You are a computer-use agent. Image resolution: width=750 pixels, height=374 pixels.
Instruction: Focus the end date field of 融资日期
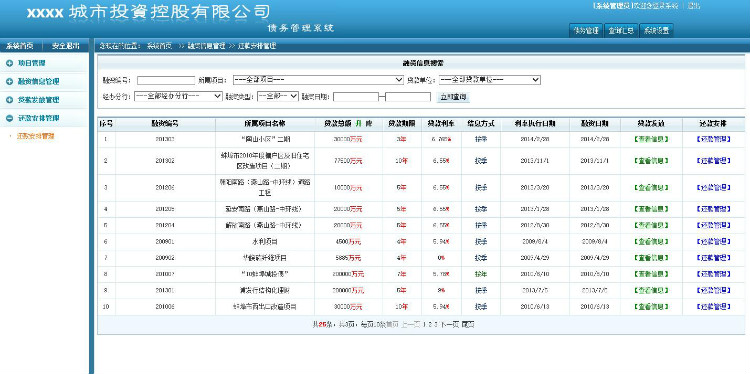(x=408, y=97)
